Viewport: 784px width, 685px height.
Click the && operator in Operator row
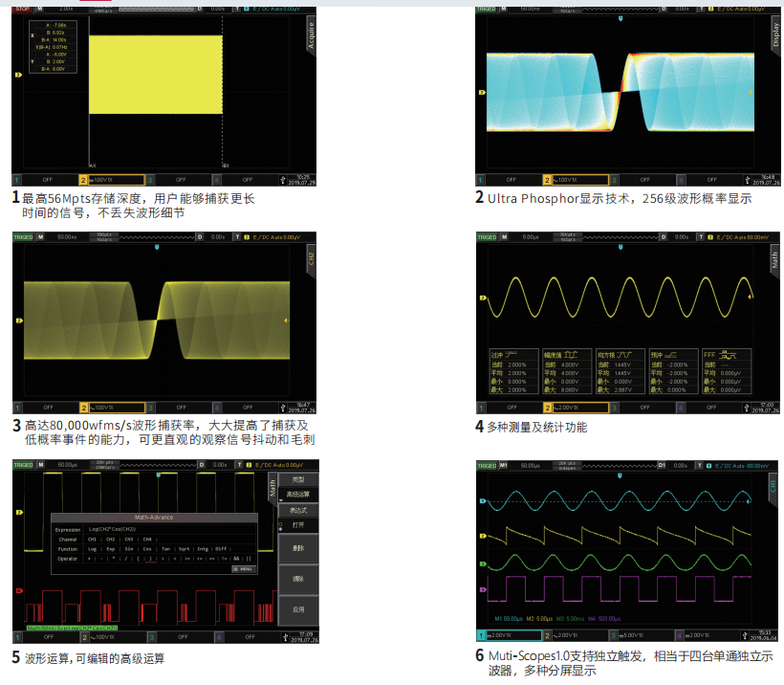(236, 559)
